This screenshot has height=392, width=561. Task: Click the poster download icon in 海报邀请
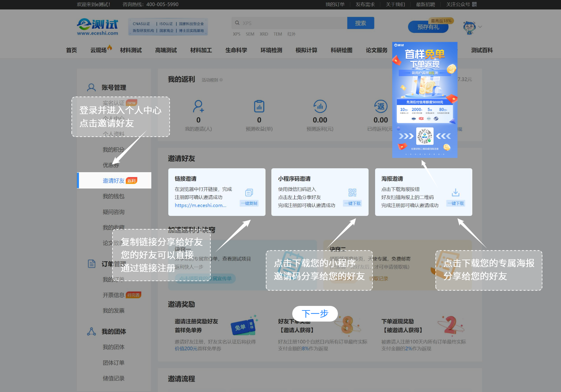(456, 193)
